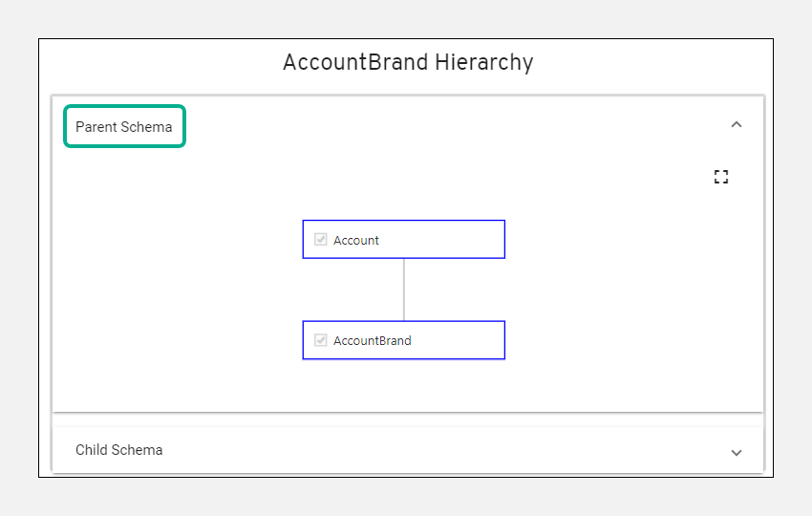Toggle the Account node checkbox
Screen dimensions: 812x516
[x=321, y=240]
